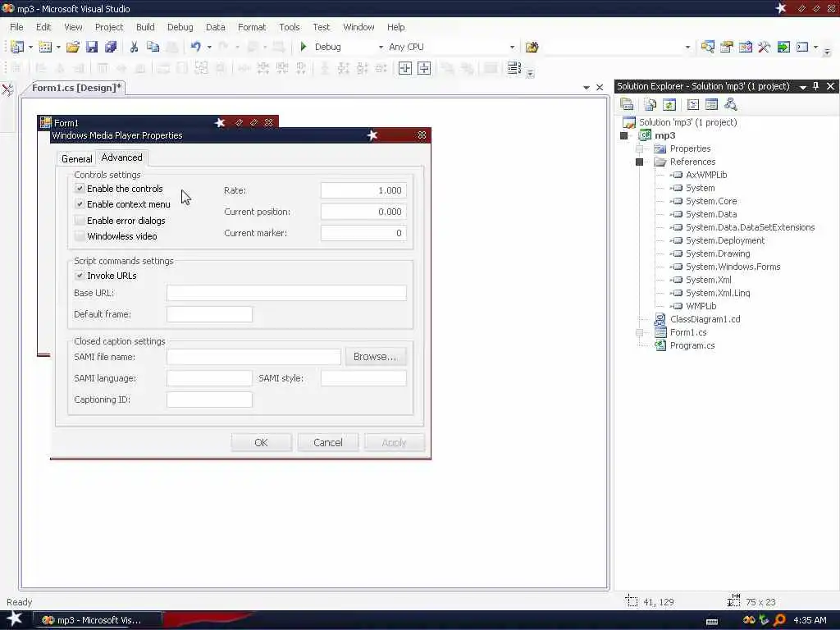Screen dimensions: 840x630
Task: Click the Save All icon
Action: coord(111,47)
